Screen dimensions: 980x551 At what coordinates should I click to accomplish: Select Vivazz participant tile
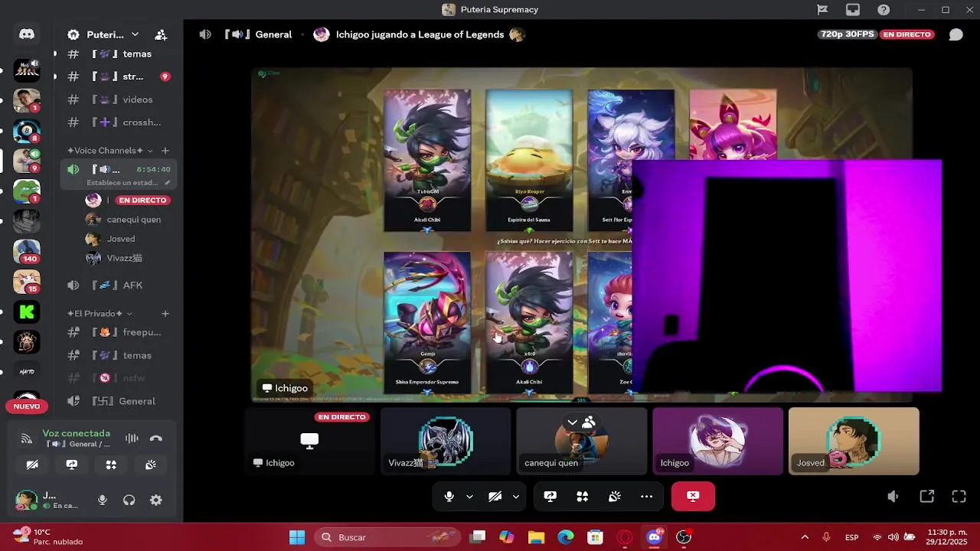coord(446,441)
